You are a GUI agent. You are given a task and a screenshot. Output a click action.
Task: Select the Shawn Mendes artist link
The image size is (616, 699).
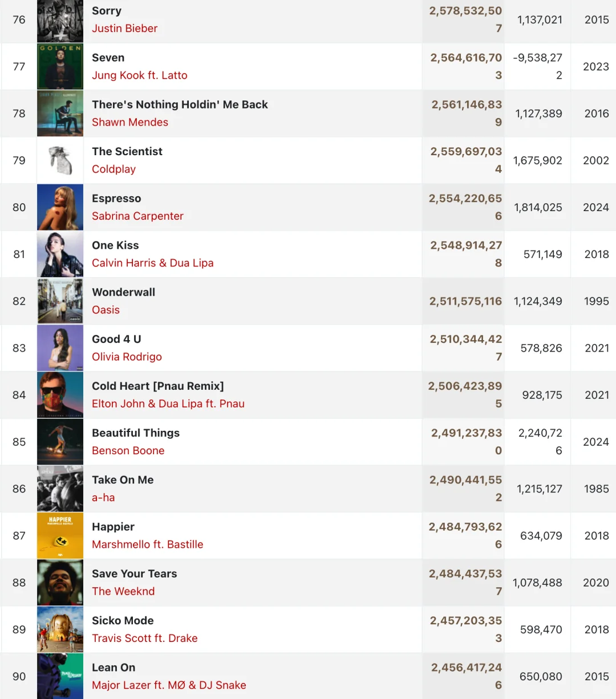coord(130,122)
